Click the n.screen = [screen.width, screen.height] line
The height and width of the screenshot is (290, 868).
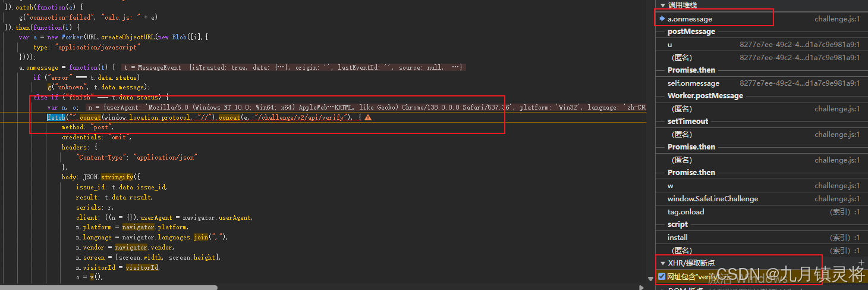148,257
